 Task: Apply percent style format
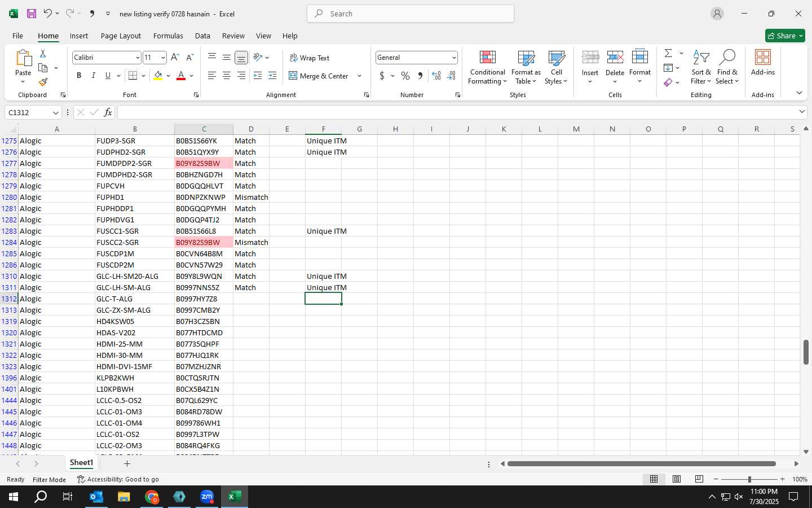(405, 76)
